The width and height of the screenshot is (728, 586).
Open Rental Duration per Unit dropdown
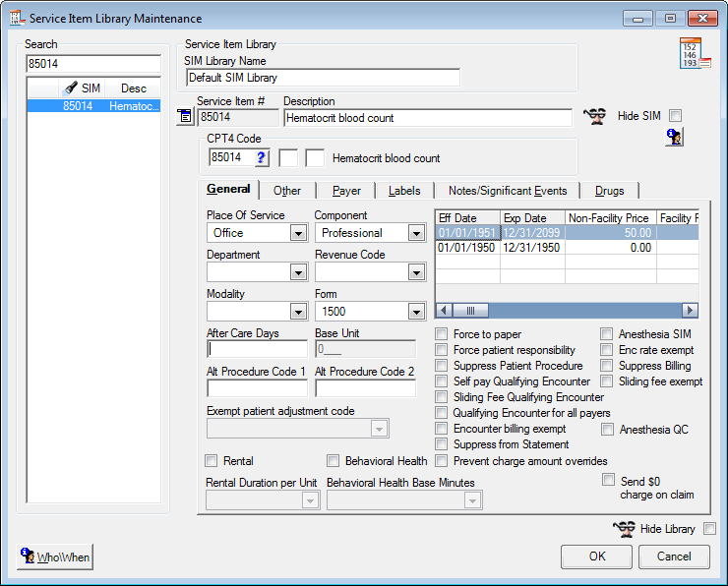coord(310,500)
